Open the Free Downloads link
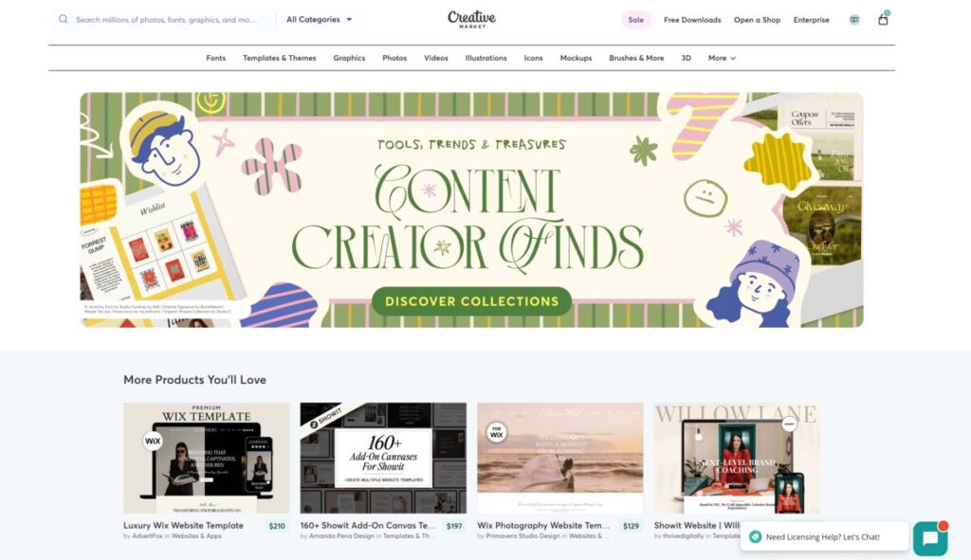Image resolution: width=971 pixels, height=560 pixels. tap(692, 20)
